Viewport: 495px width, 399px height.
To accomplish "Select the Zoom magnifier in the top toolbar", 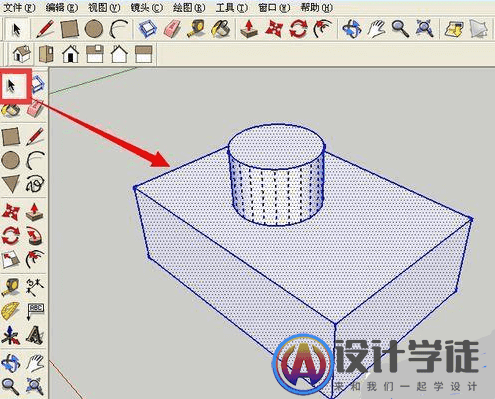I will tap(400, 29).
